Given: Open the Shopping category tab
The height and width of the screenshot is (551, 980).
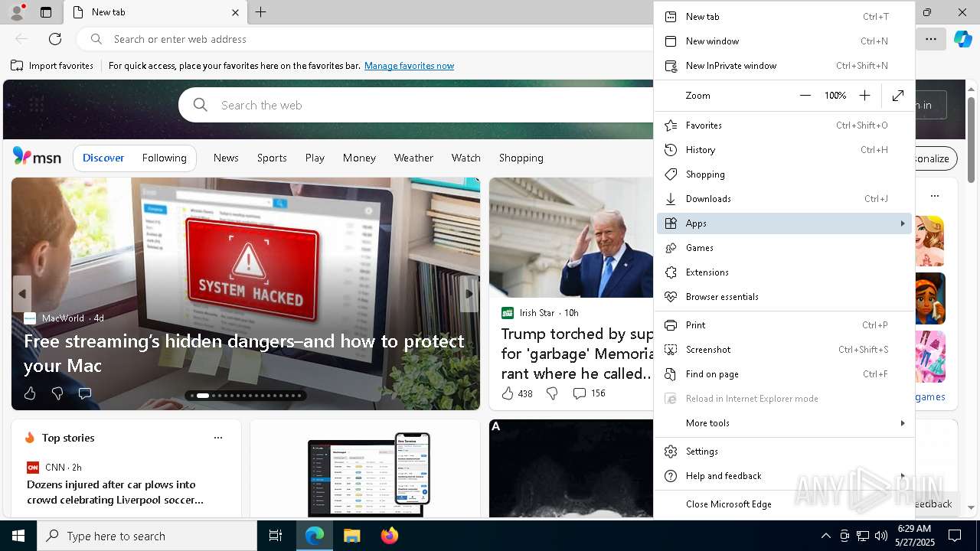Looking at the screenshot, I should point(521,158).
